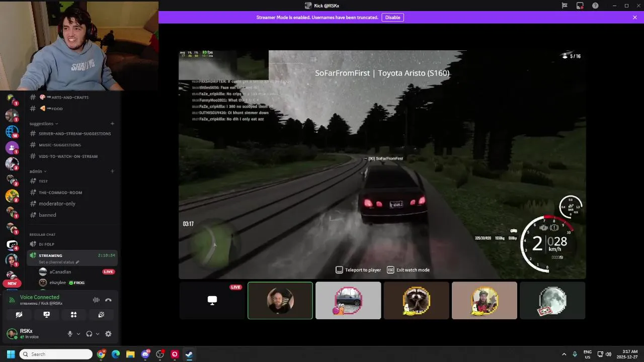This screenshot has width=644, height=362.
Task: Open the moderator-only channel
Action: pos(72,204)
